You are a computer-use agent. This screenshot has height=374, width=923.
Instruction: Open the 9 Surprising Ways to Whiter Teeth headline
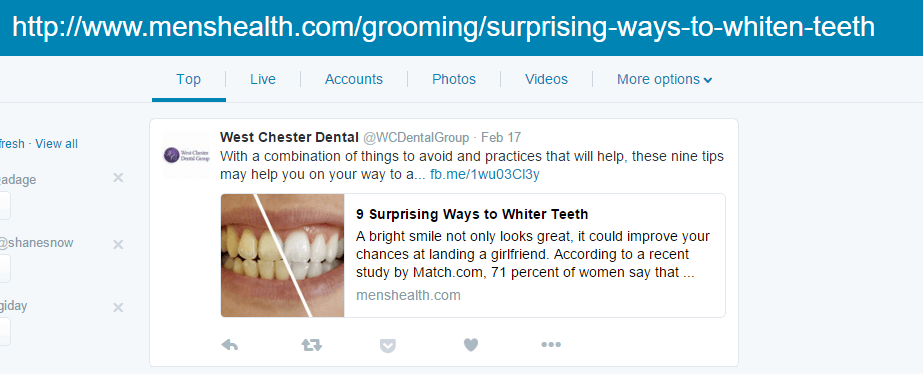coord(472,214)
